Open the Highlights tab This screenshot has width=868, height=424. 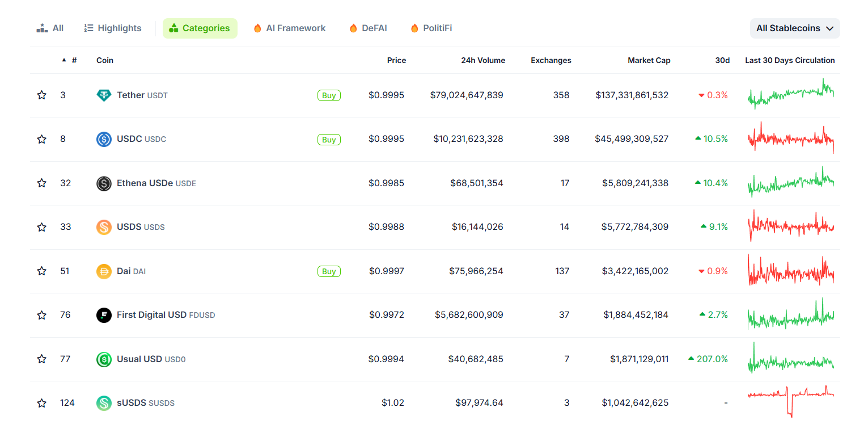tap(112, 28)
